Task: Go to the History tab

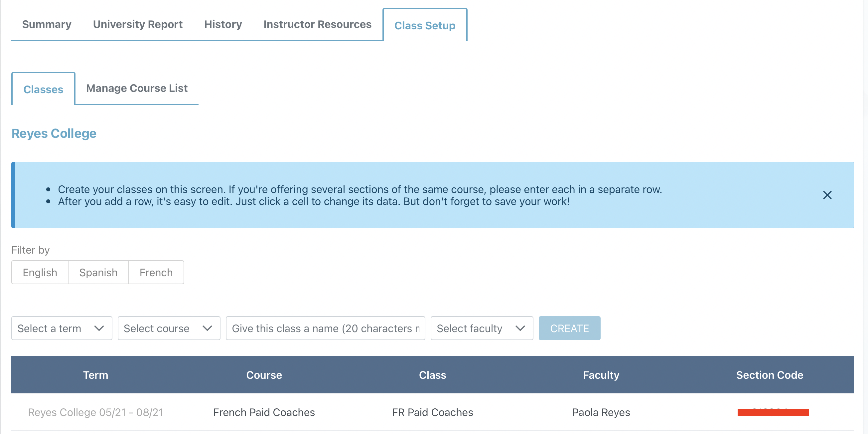Action: coord(223,24)
